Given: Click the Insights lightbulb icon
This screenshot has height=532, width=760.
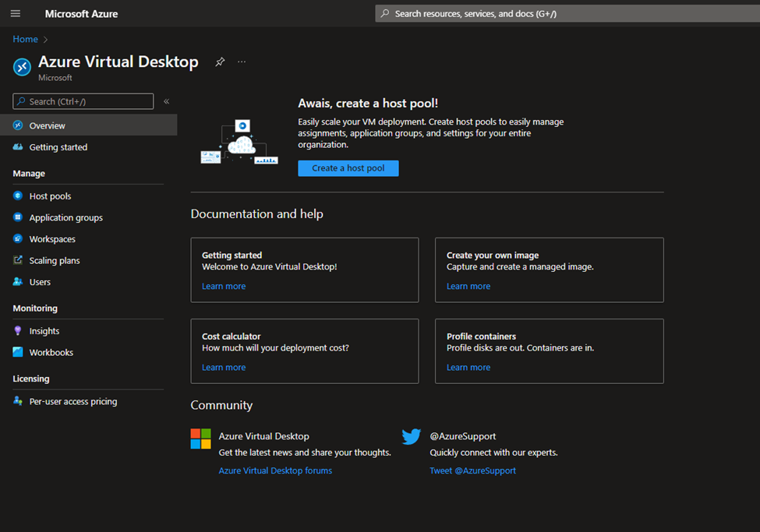Looking at the screenshot, I should click(x=18, y=330).
